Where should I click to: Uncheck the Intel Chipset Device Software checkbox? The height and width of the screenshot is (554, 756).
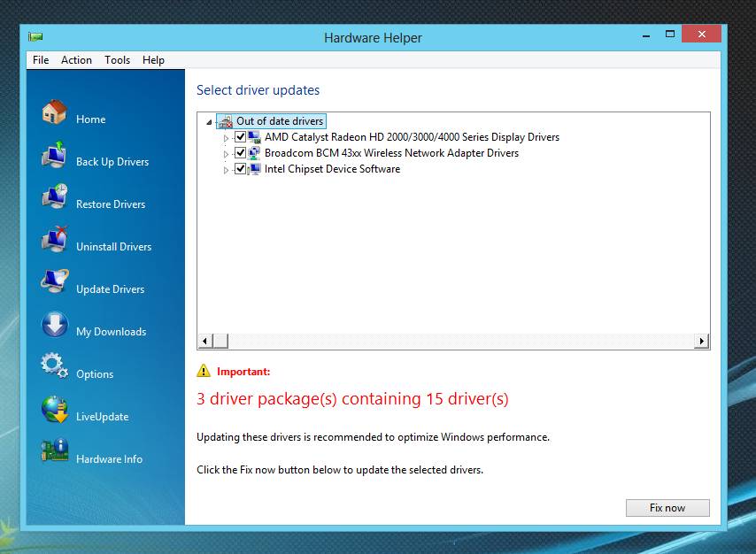[x=240, y=169]
